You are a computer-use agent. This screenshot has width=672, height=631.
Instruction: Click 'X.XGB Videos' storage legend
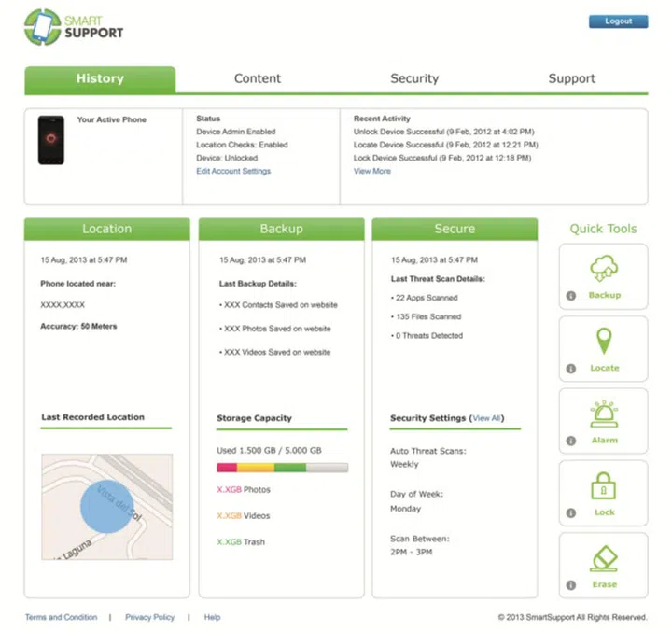click(x=243, y=515)
